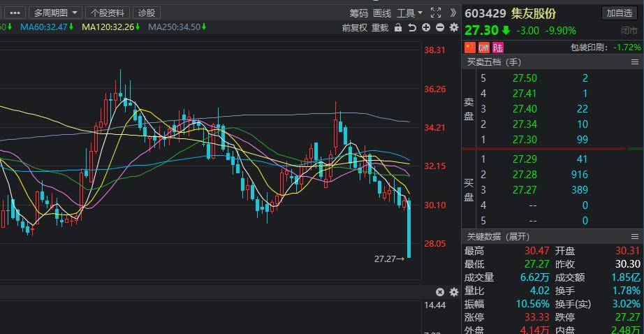Open the 工具 tools dropdown
The height and width of the screenshot is (334, 644).
click(409, 13)
